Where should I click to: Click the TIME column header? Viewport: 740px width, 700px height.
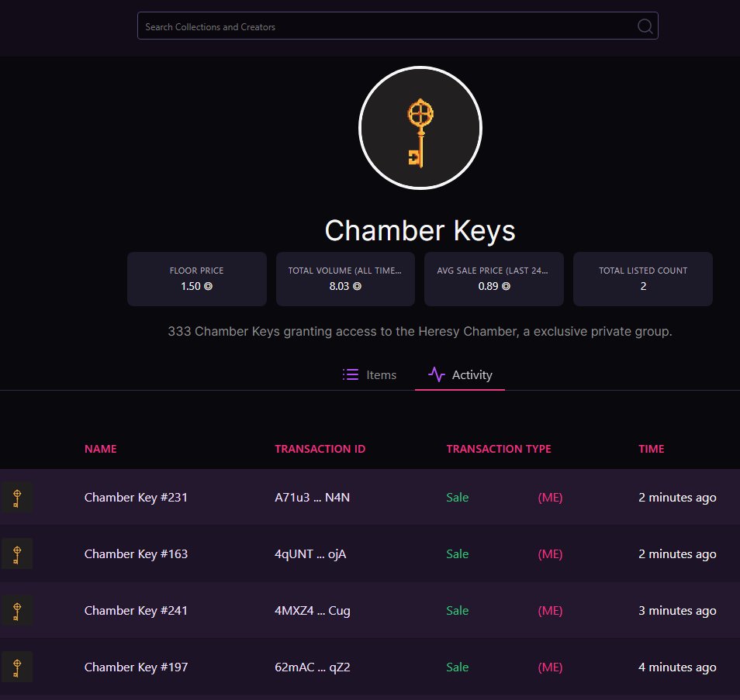coord(652,449)
